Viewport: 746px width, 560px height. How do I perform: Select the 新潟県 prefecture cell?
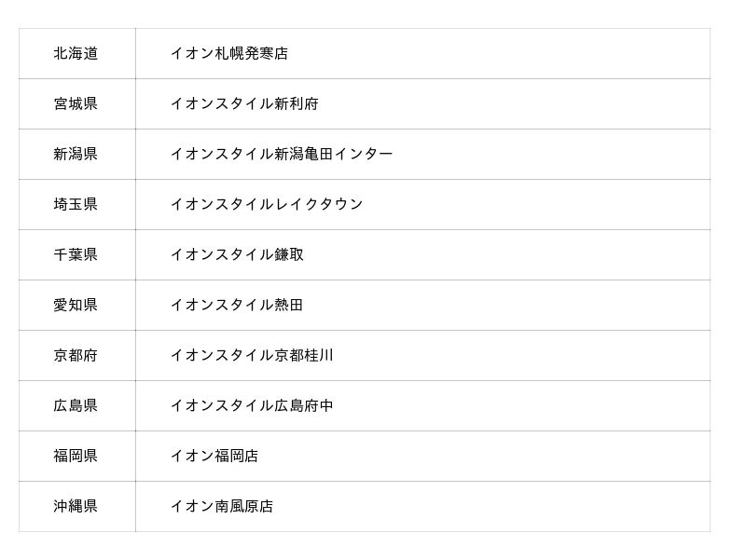76,155
